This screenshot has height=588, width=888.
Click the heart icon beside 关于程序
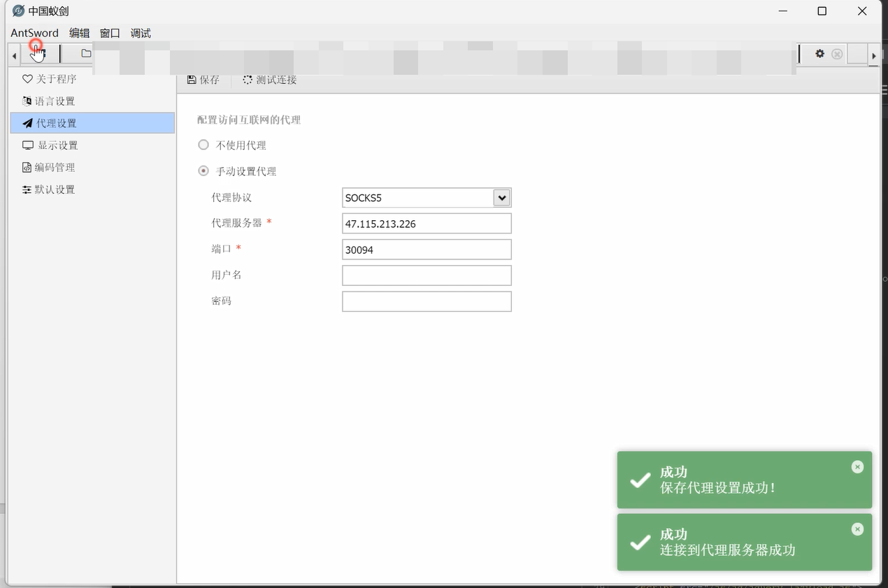[x=27, y=79]
